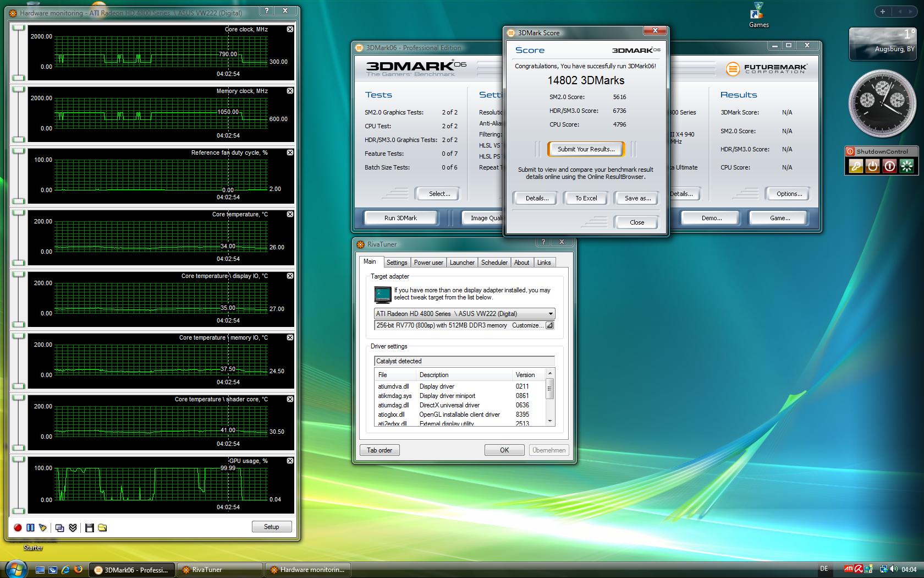This screenshot has width=924, height=578.
Task: Launch Internet Explorer from quick launch
Action: [x=65, y=570]
